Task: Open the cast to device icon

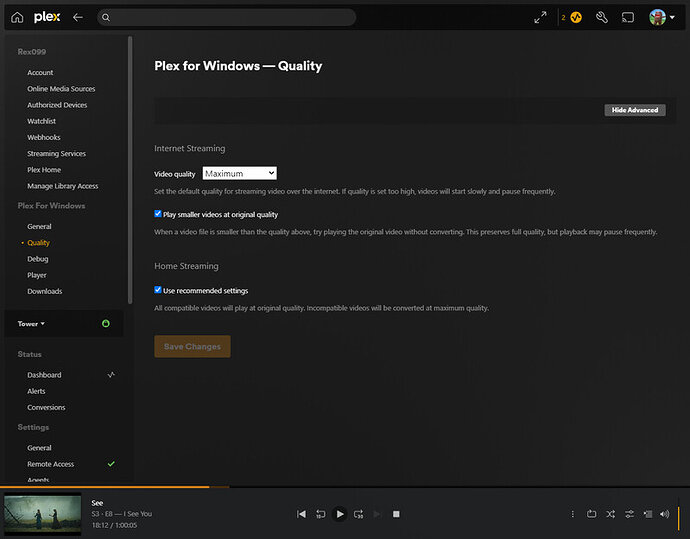Action: 628,18
